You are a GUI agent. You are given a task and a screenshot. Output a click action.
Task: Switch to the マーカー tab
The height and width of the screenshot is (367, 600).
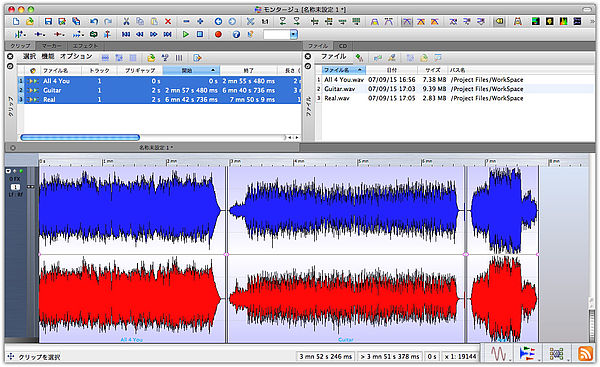click(52, 46)
